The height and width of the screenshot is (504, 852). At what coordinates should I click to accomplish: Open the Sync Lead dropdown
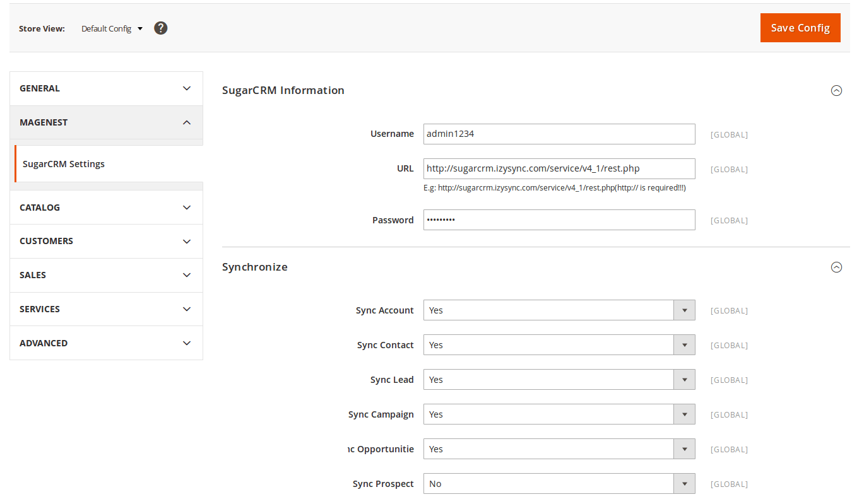click(x=559, y=380)
